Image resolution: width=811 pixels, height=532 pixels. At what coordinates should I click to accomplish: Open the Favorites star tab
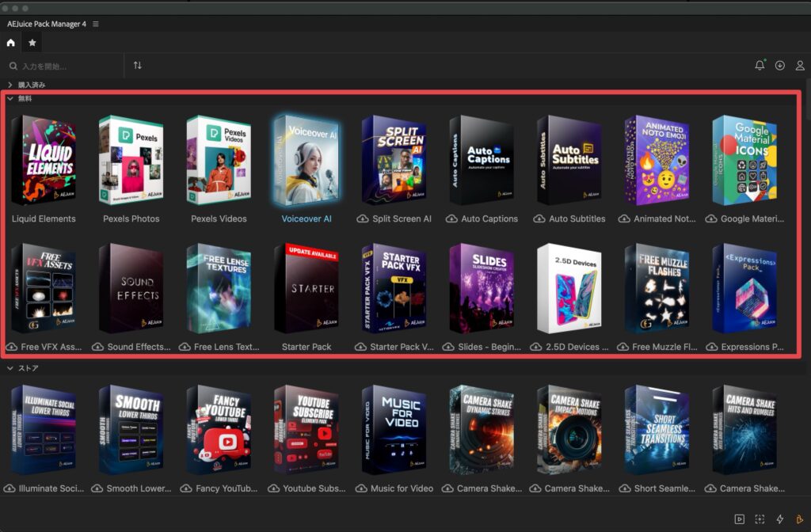point(32,43)
